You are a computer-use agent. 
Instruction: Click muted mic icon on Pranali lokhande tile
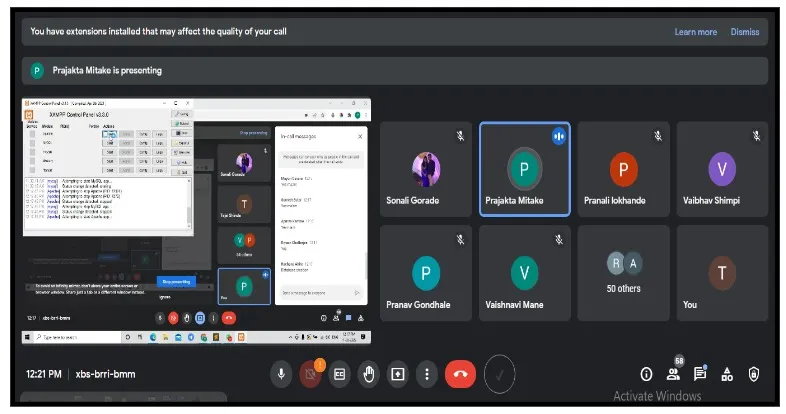[x=658, y=136]
